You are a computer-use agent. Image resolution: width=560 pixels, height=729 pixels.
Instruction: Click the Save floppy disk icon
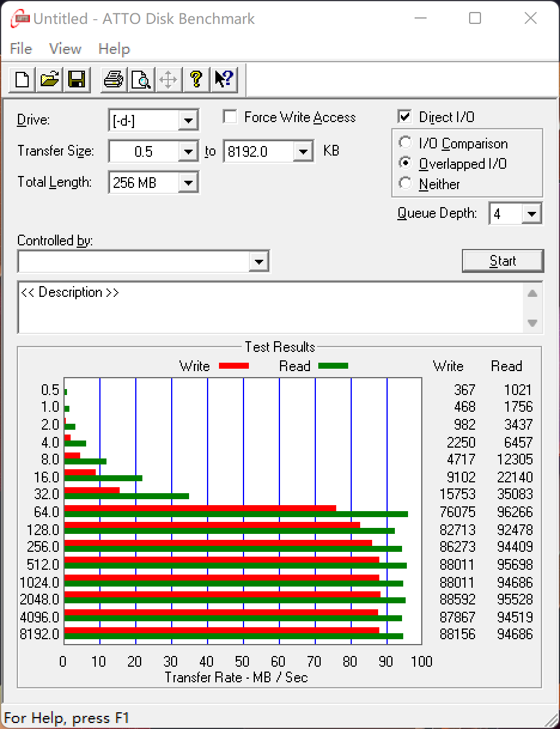[77, 79]
